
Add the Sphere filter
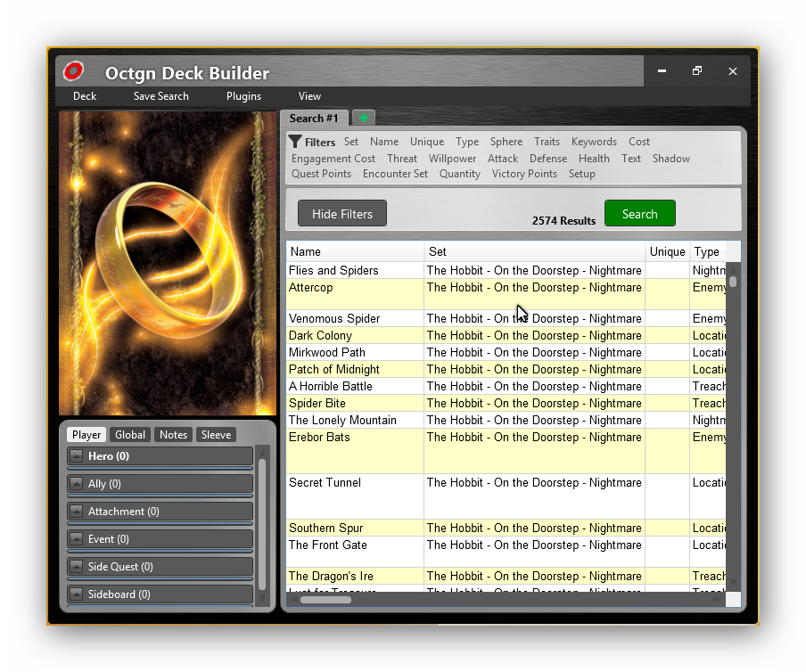tap(506, 142)
